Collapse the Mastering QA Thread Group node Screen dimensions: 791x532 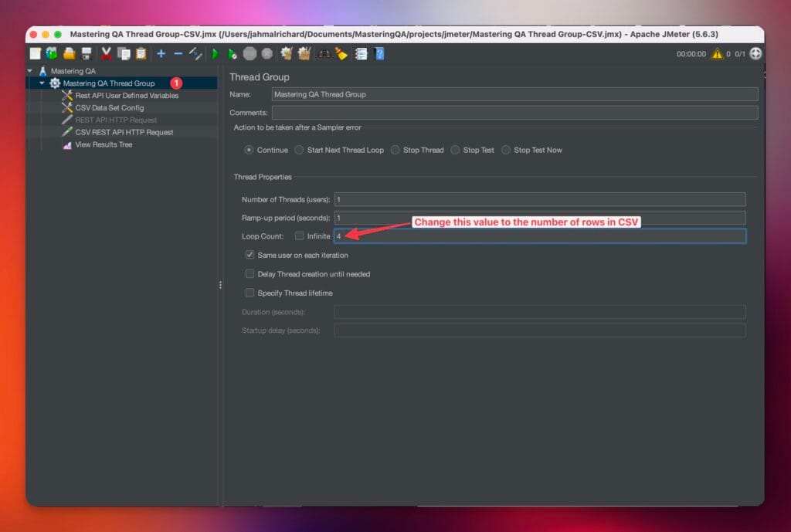[42, 83]
